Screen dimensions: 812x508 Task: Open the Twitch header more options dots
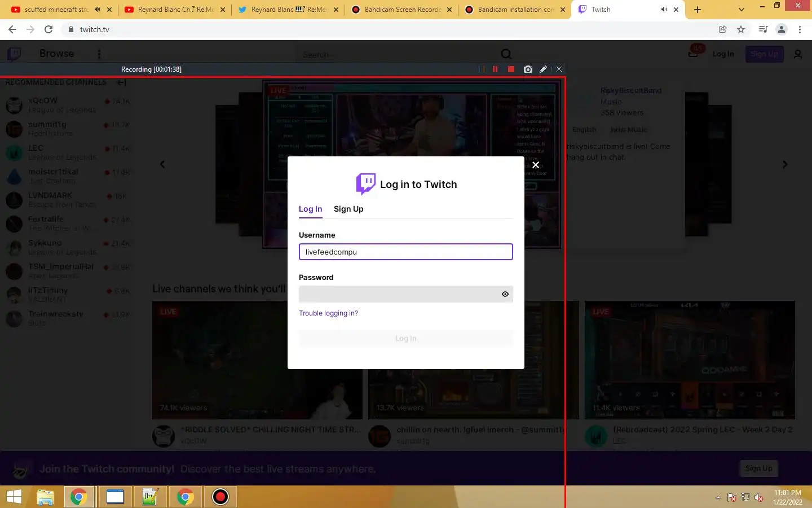(99, 54)
